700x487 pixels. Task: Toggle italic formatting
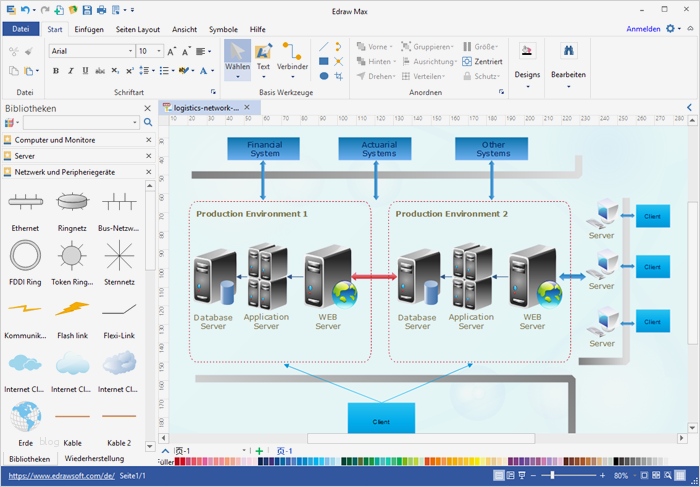coord(71,71)
